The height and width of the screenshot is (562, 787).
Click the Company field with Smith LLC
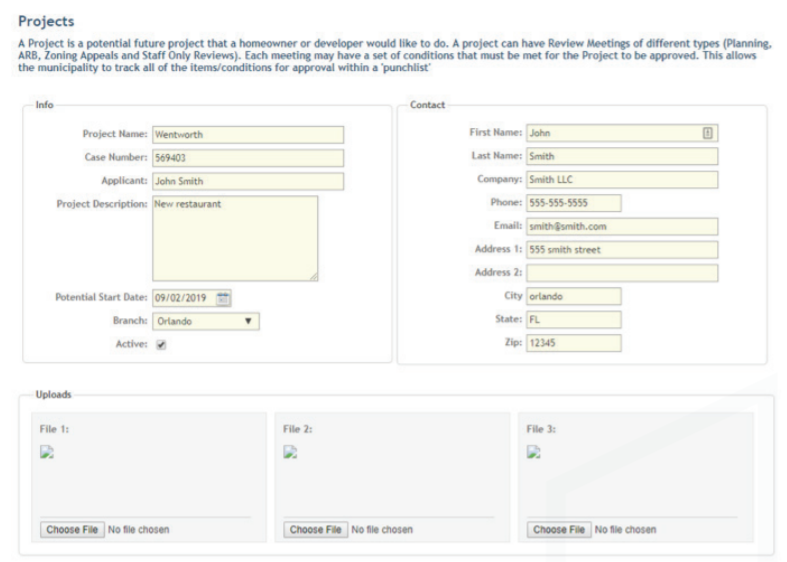(x=622, y=180)
